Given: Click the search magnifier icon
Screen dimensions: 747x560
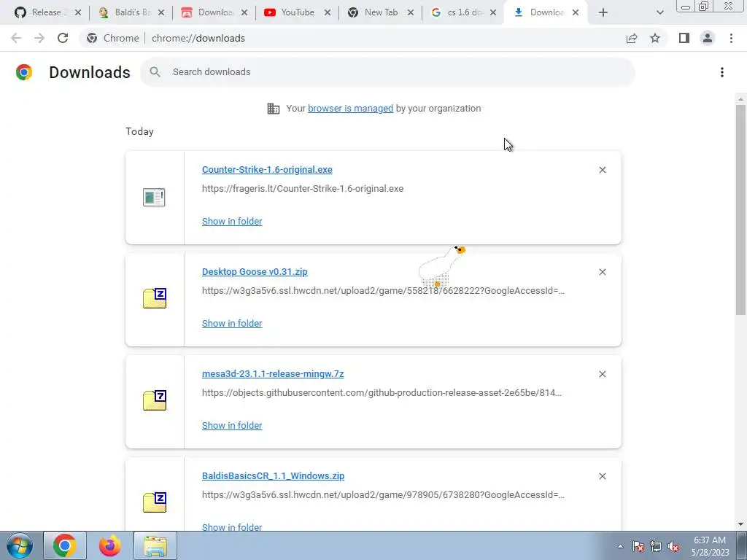Looking at the screenshot, I should click(155, 72).
